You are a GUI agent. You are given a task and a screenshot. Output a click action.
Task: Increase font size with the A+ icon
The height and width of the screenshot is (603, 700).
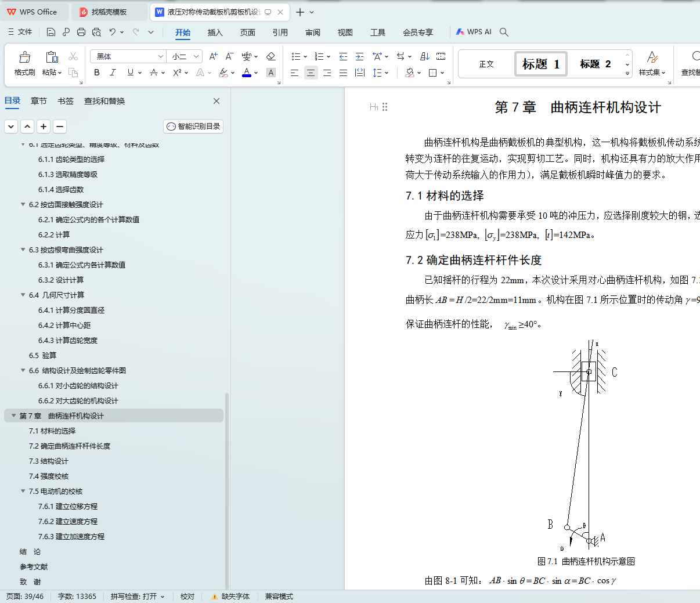pyautogui.click(x=213, y=56)
